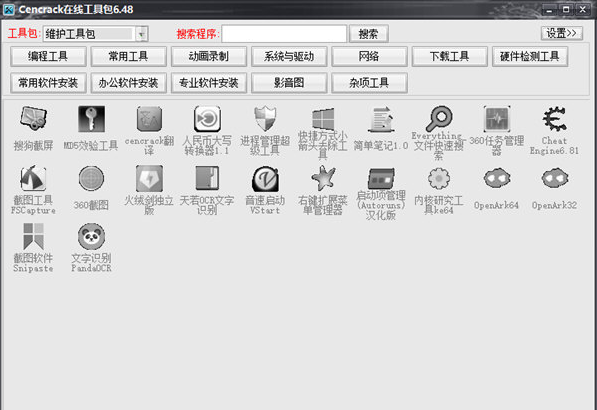The height and width of the screenshot is (410, 597).
Task: Open 进程管理超级工具 shield icon
Action: [265, 118]
